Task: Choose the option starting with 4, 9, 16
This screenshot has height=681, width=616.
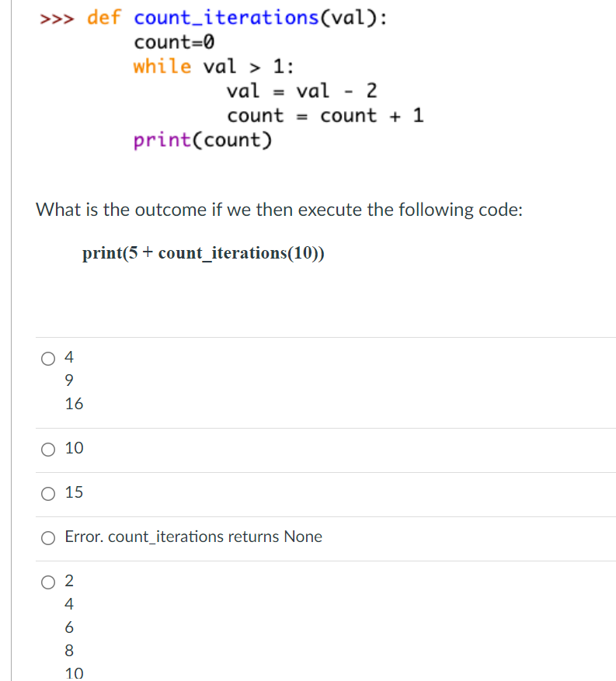Action: (47, 358)
